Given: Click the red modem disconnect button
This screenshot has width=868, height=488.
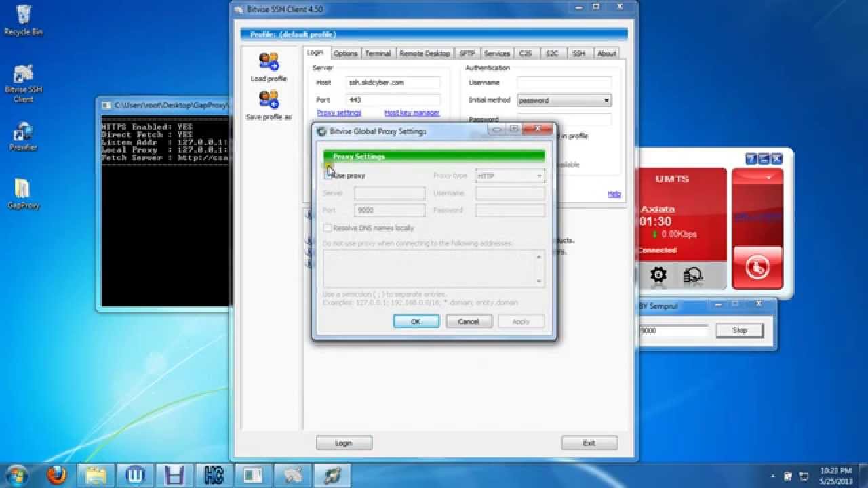Looking at the screenshot, I should (757, 267).
